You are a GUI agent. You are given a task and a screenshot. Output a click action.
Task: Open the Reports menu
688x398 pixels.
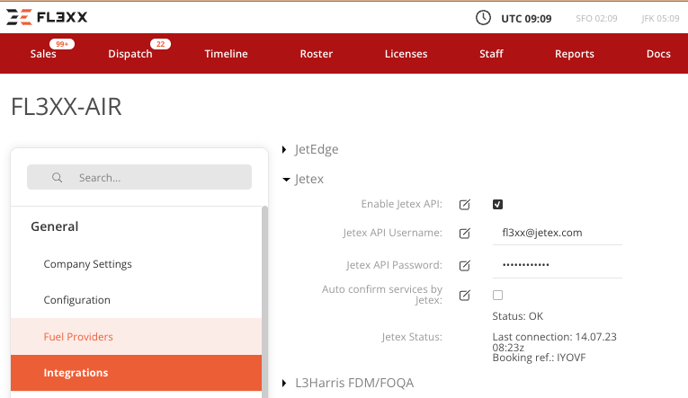click(574, 54)
